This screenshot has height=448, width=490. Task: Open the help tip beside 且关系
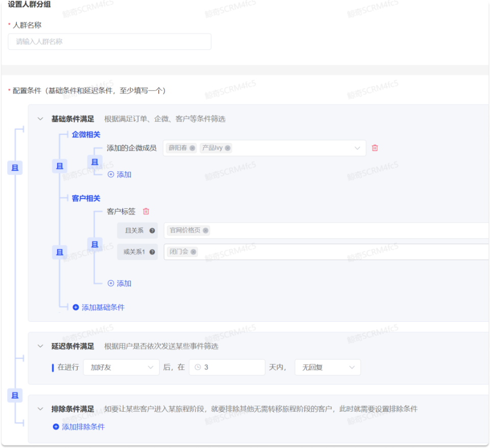[x=152, y=230]
